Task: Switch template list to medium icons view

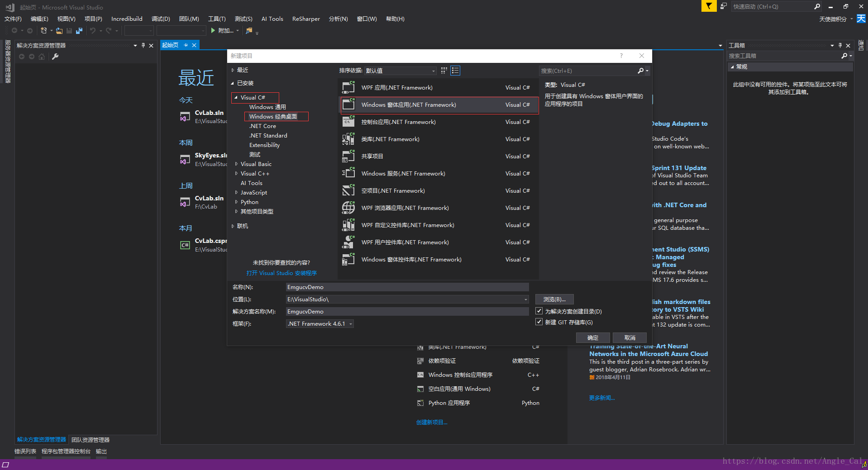Action: coord(455,71)
